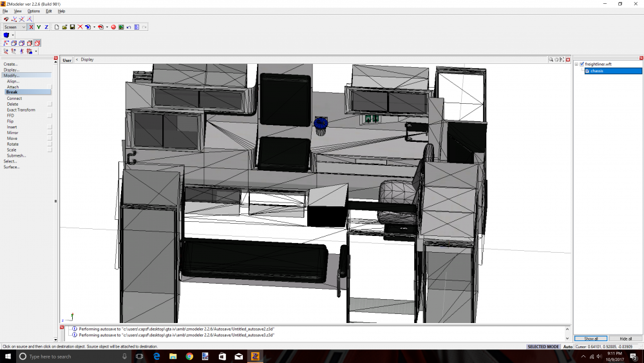Open the ZModeler taskbar icon
The height and width of the screenshot is (363, 644).
pyautogui.click(x=255, y=357)
